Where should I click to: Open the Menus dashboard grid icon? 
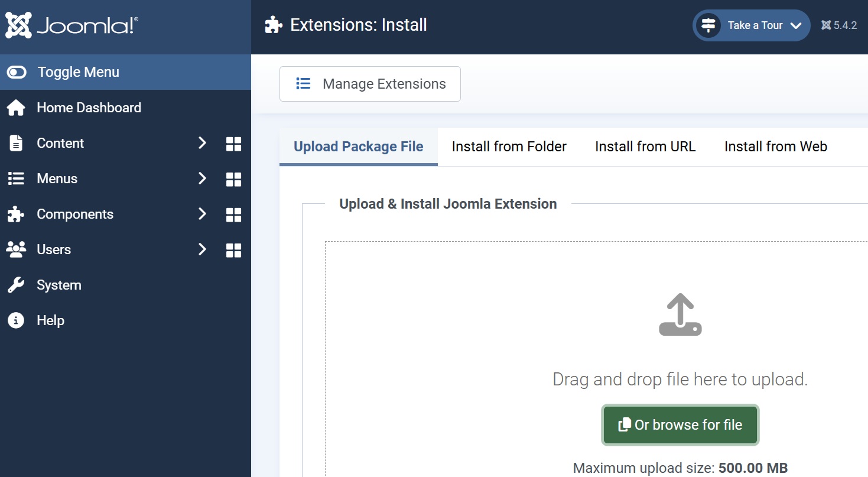[x=234, y=179]
